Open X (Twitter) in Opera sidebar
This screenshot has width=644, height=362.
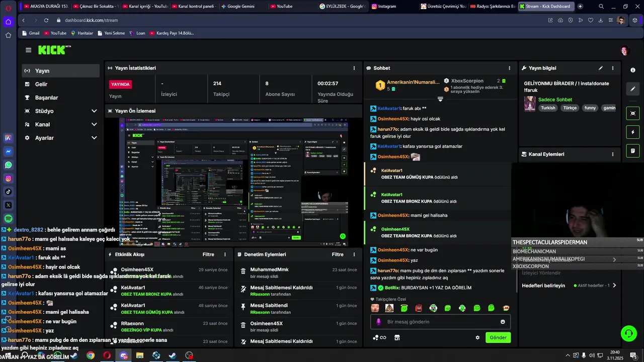tap(8, 205)
